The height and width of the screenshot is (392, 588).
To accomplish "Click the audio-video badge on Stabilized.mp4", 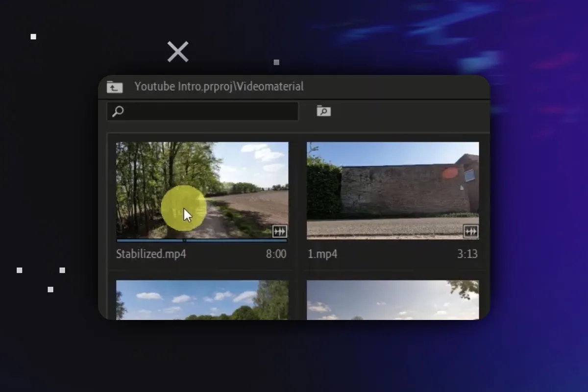I will (x=279, y=231).
